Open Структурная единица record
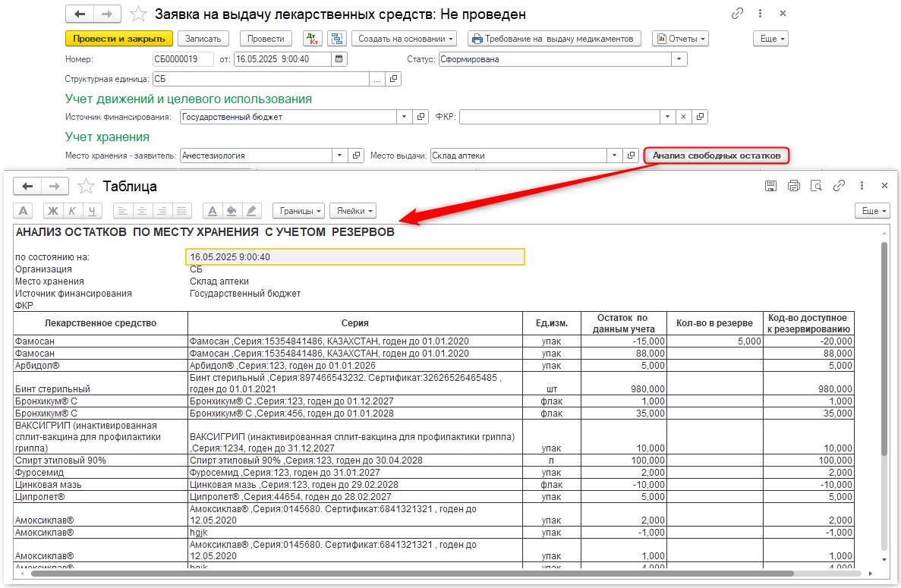Image resolution: width=901 pixels, height=588 pixels. click(394, 79)
